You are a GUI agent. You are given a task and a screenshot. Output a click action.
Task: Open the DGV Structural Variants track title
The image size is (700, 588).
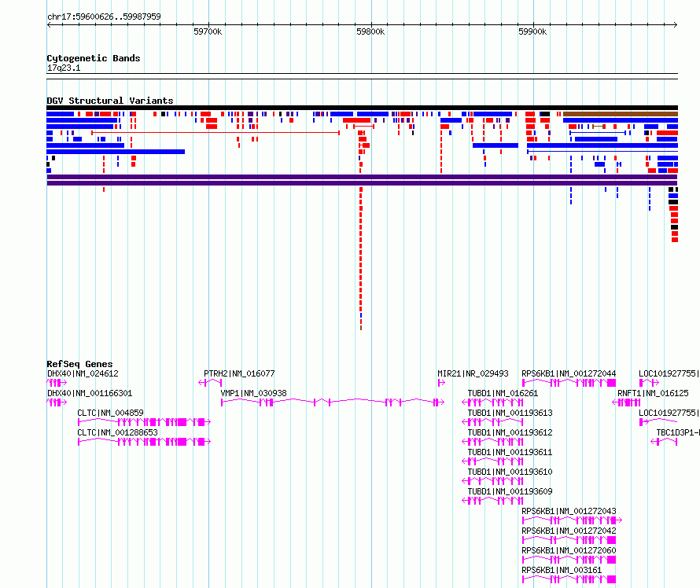110,101
